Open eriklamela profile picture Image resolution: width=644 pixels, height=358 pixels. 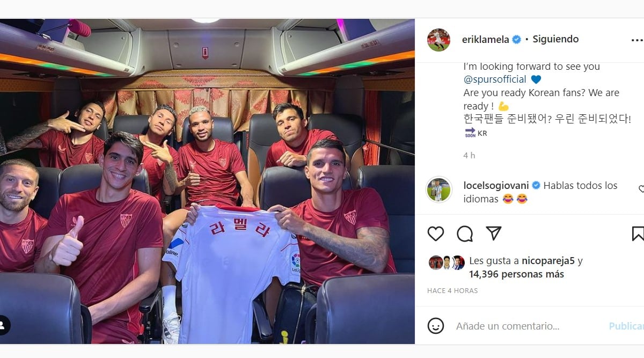point(438,40)
